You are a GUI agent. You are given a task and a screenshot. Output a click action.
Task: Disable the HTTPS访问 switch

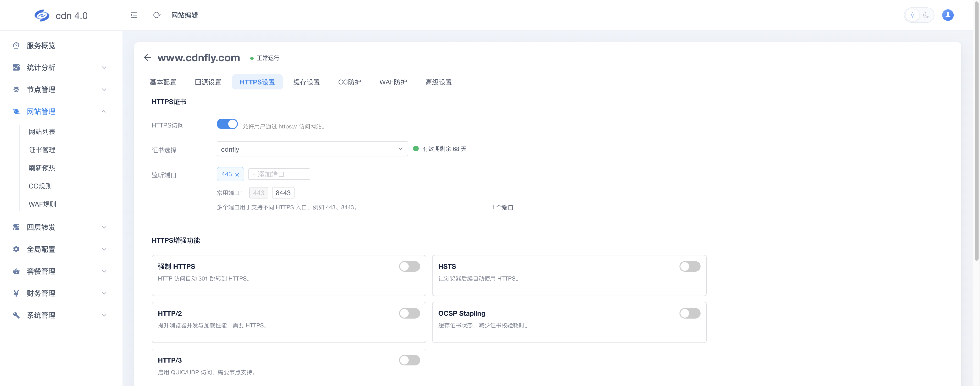pos(227,124)
